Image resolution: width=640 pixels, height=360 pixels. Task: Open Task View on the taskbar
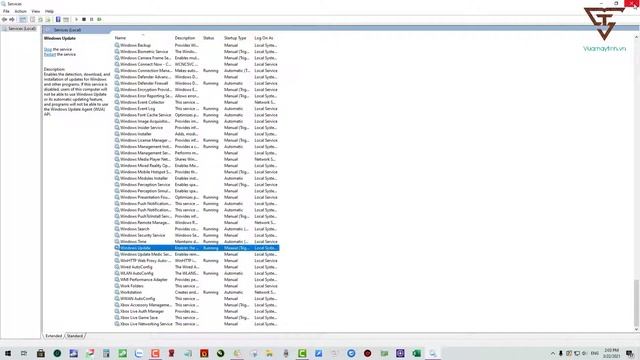pos(24,353)
